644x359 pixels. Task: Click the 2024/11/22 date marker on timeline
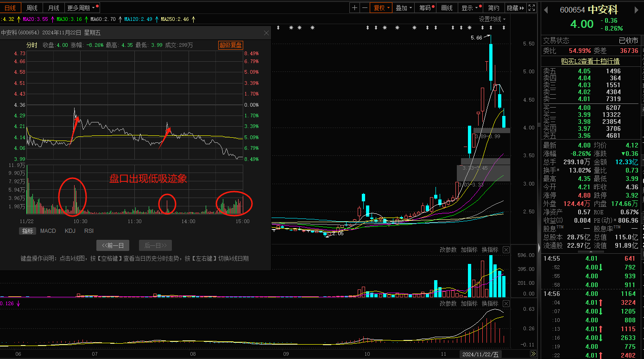(x=480, y=354)
